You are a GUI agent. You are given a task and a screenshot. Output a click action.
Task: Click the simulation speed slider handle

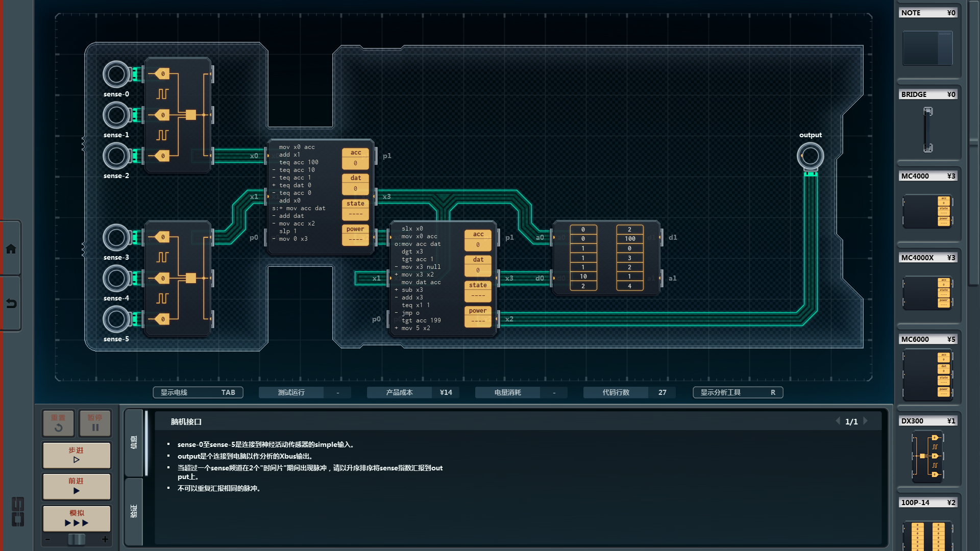77,539
